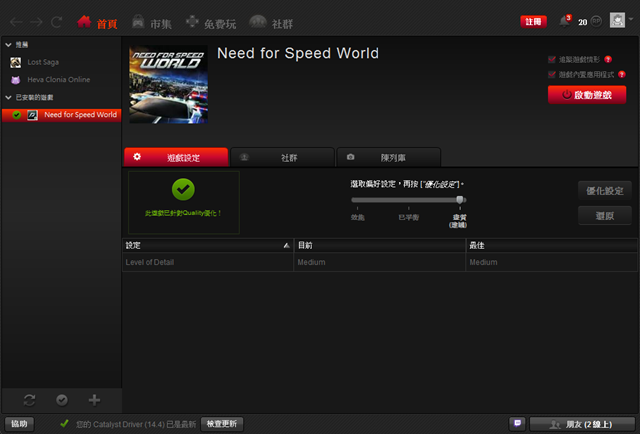This screenshot has width=640, height=434.
Task: Click the 協助 help button
Action: pos(19,424)
